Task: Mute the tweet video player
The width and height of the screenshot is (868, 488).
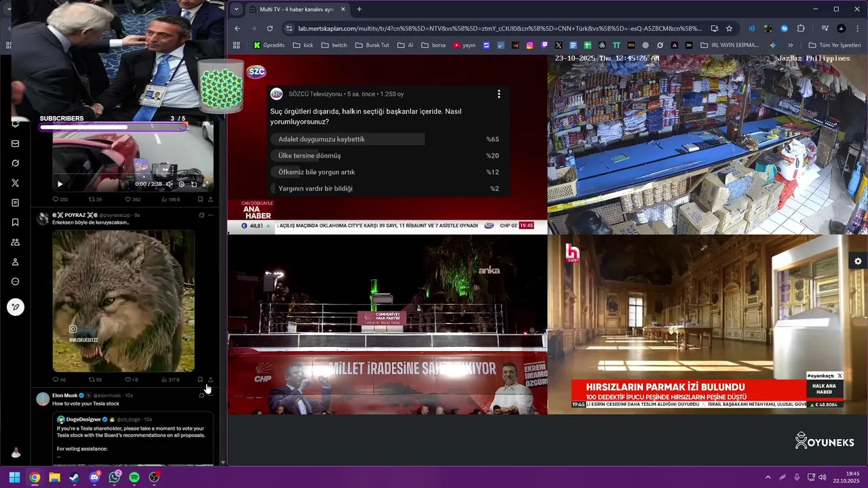Action: [169, 184]
